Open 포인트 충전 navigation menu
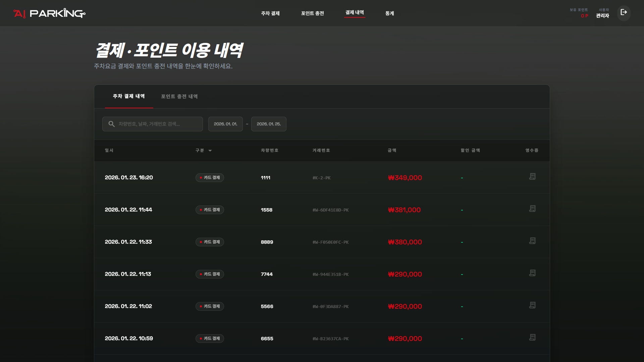This screenshot has height=362, width=644. tap(312, 13)
